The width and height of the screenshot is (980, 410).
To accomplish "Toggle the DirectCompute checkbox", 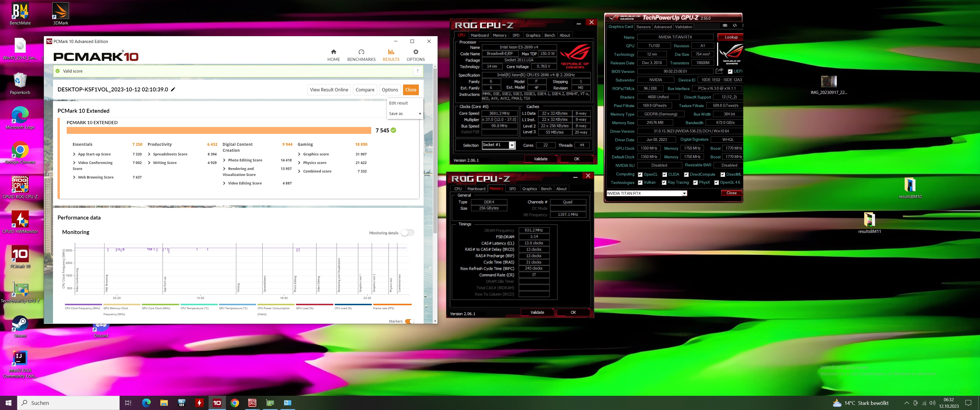I will [686, 175].
